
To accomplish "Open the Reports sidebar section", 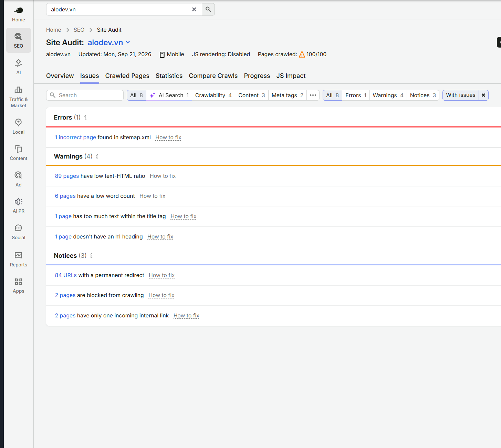I will point(19,259).
